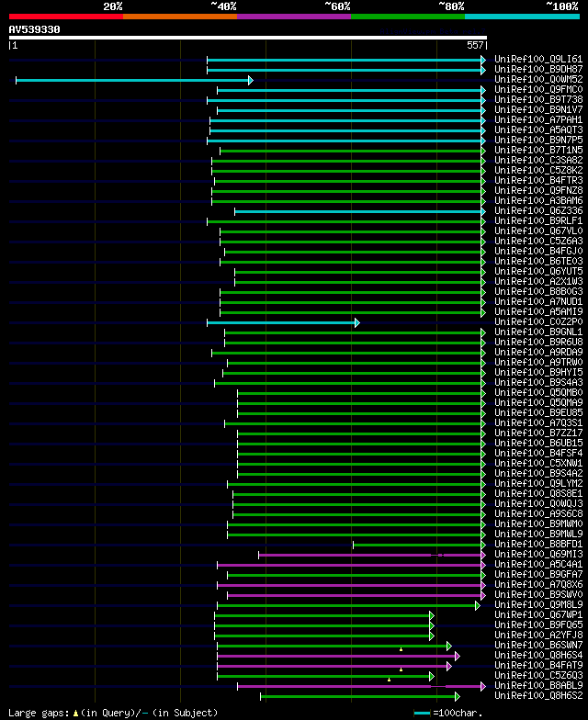Click the arrowhead ending the UniRef100_Q67WP1 bar
The image size is (588, 720).
[x=432, y=615]
